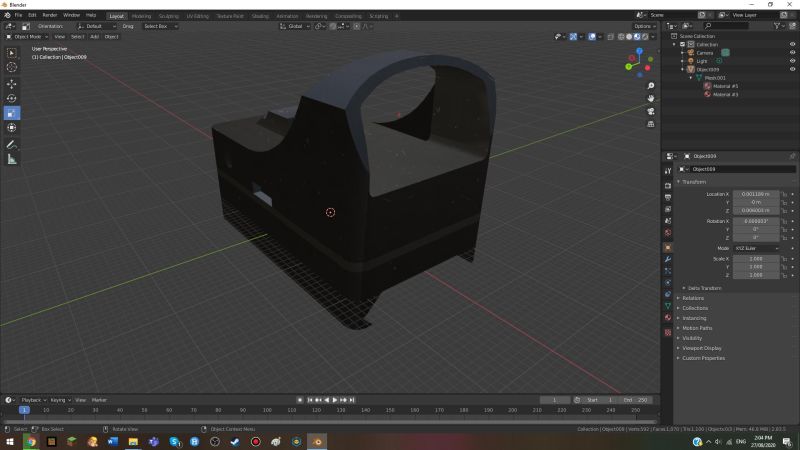The image size is (800, 450).
Task: Open the Texture properties tab
Action: (x=668, y=333)
